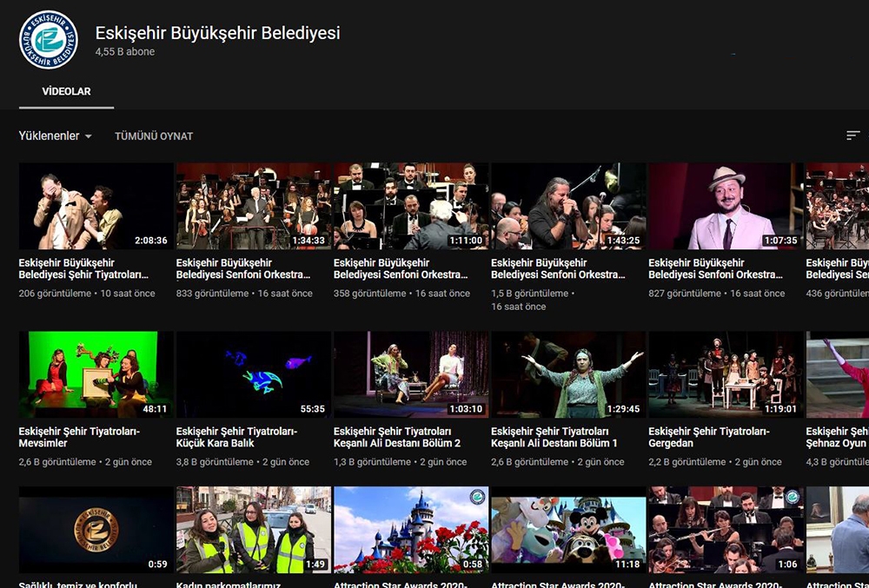Open the Mickey Mouse thumbnail lasting 11:18
This screenshot has width=869, height=588.
point(568,530)
